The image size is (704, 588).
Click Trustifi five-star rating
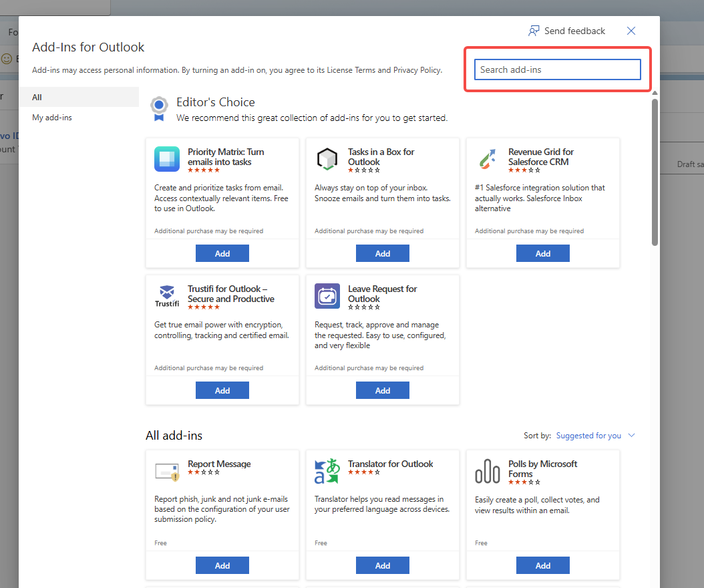(204, 307)
